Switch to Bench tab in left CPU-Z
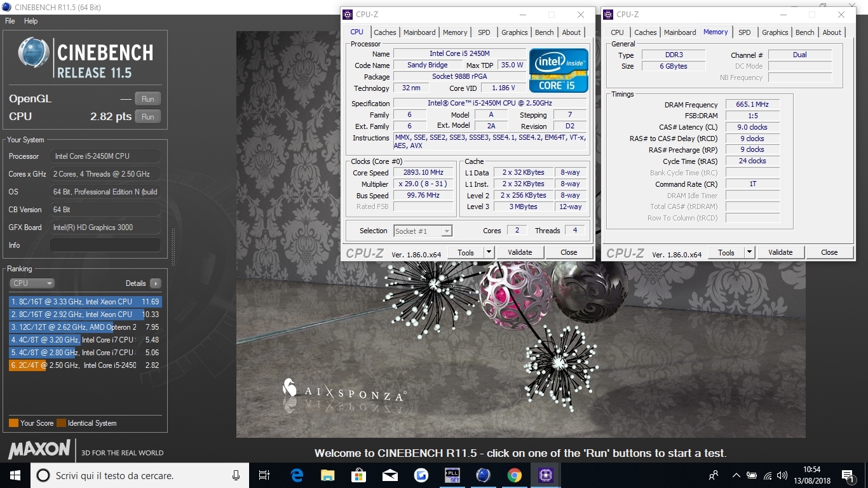868x488 pixels. click(545, 32)
